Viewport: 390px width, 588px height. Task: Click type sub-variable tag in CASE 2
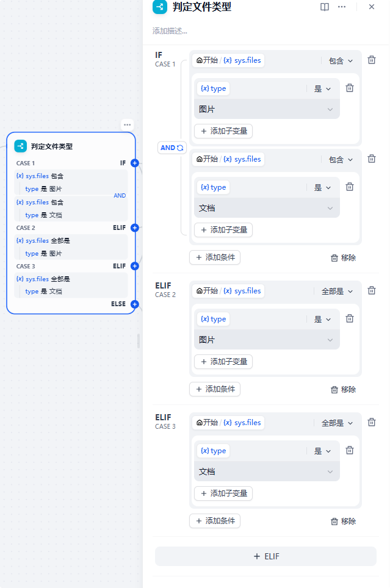(x=213, y=319)
